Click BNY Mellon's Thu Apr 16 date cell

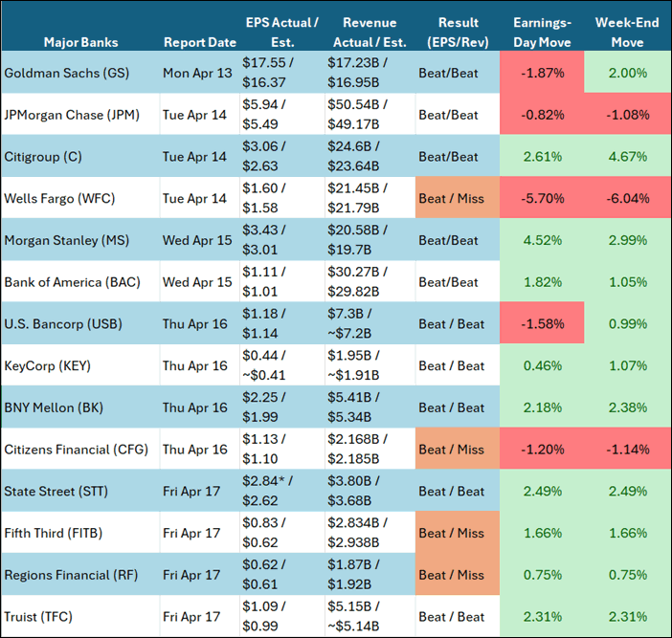(195, 407)
